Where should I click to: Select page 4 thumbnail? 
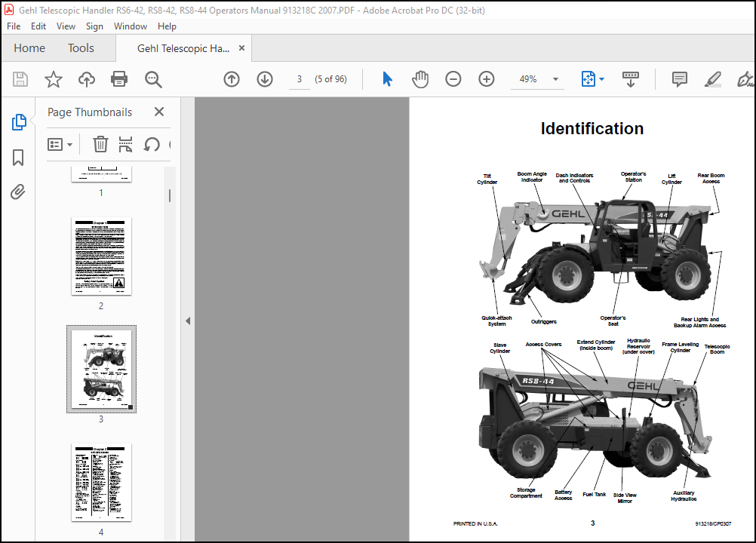click(101, 483)
